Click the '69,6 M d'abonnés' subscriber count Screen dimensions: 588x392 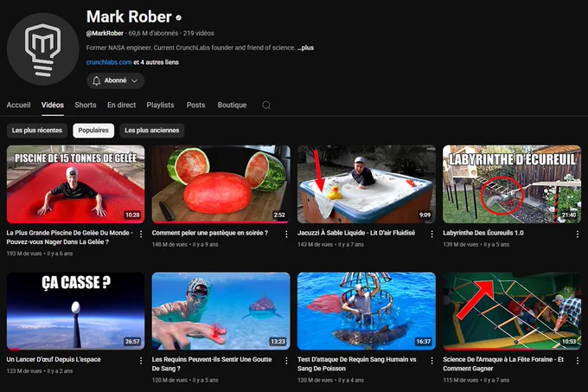click(153, 33)
